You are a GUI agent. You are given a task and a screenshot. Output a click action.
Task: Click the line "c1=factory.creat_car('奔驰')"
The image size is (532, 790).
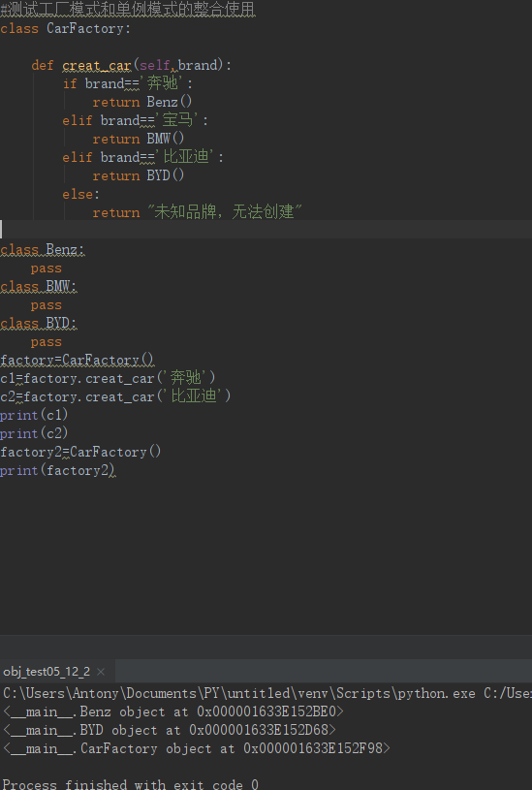[109, 378]
